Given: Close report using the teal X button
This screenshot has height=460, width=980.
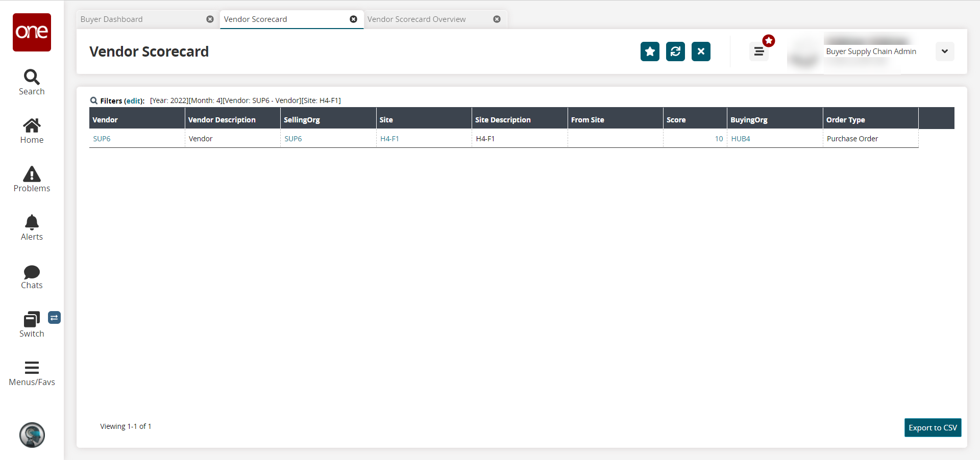Looking at the screenshot, I should (701, 52).
